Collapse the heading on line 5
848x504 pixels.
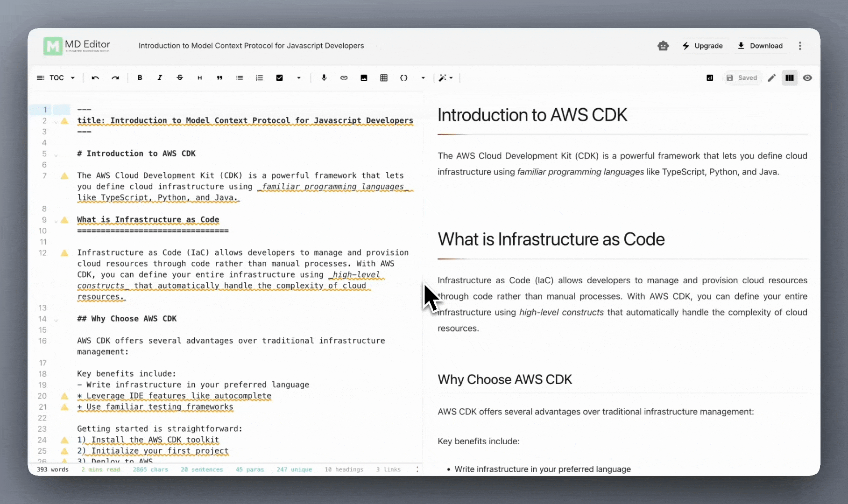56,154
